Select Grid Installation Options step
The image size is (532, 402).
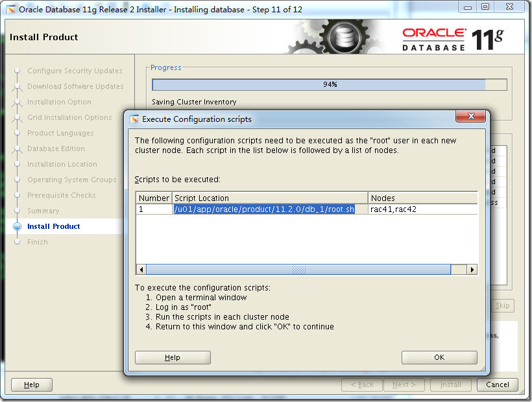pos(69,117)
